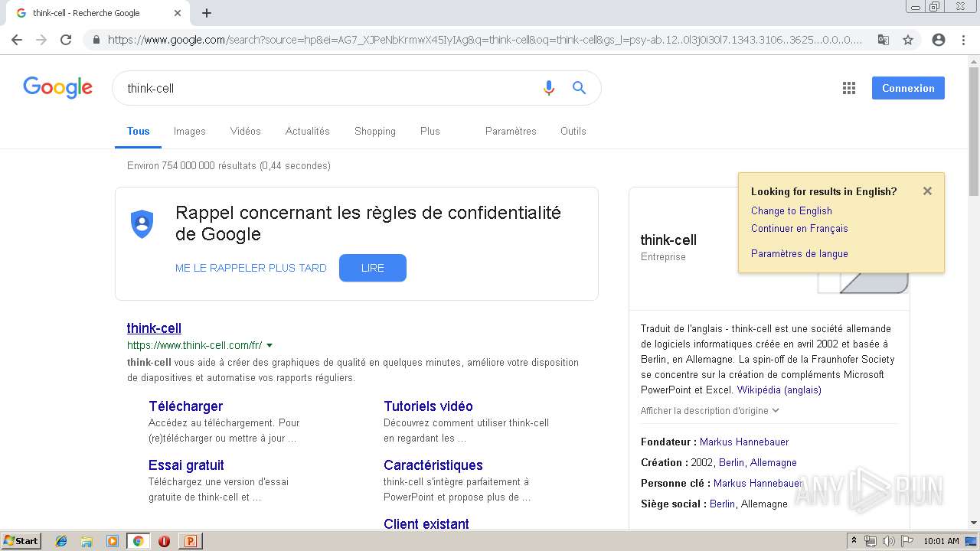Open the Télécharger sitelink
The height and width of the screenshot is (551, 980).
tap(185, 406)
